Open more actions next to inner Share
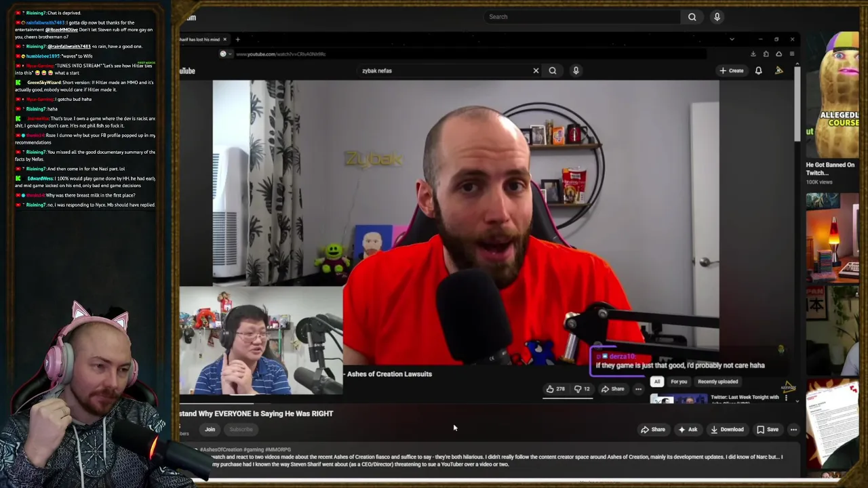868x488 pixels. 638,389
